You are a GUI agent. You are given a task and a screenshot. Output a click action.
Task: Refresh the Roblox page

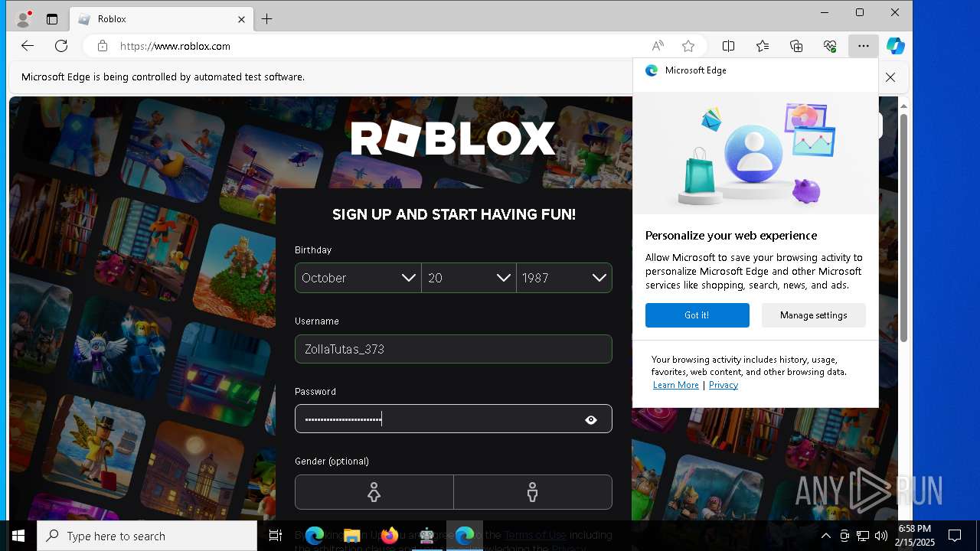(x=61, y=46)
